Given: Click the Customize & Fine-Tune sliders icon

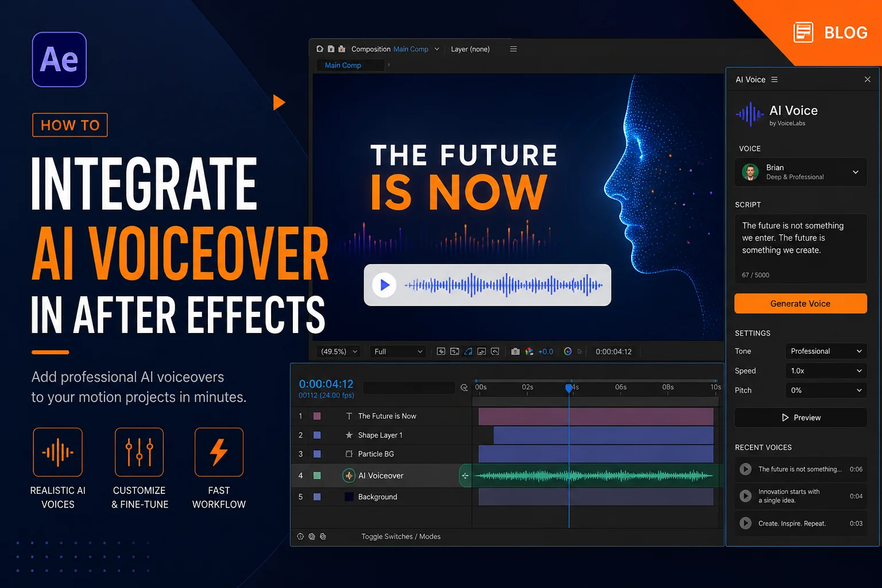Looking at the screenshot, I should click(x=139, y=452).
